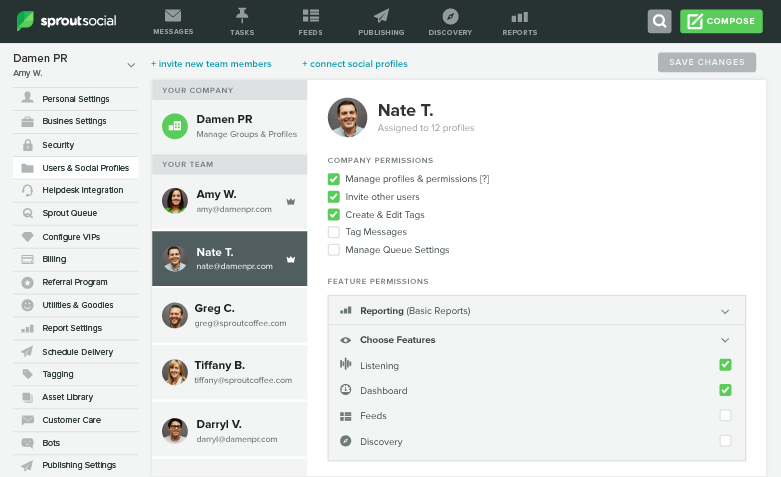Image resolution: width=781 pixels, height=477 pixels.
Task: Enable the Feeds feature checkbox
Action: pos(725,415)
